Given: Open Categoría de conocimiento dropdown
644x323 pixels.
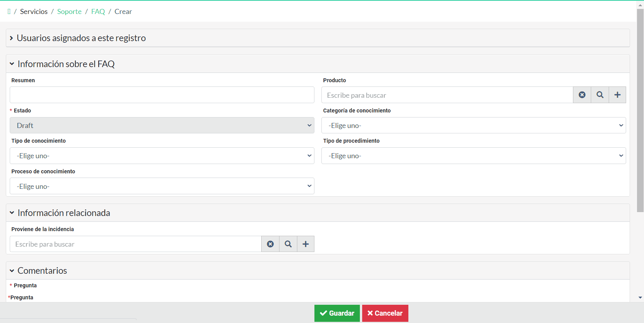Looking at the screenshot, I should 473,126.
